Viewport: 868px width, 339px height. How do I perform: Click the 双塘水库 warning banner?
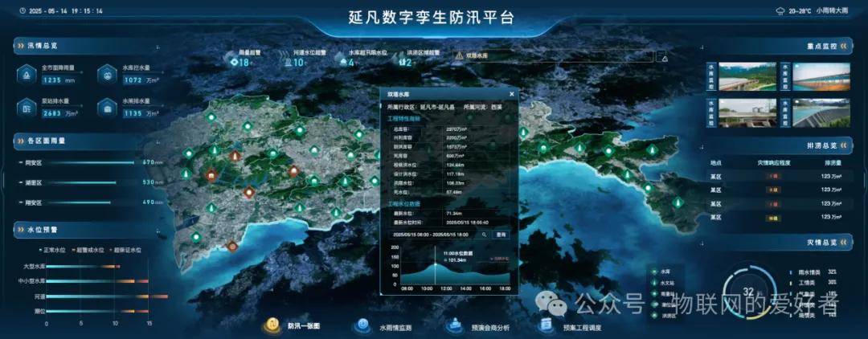pos(552,56)
